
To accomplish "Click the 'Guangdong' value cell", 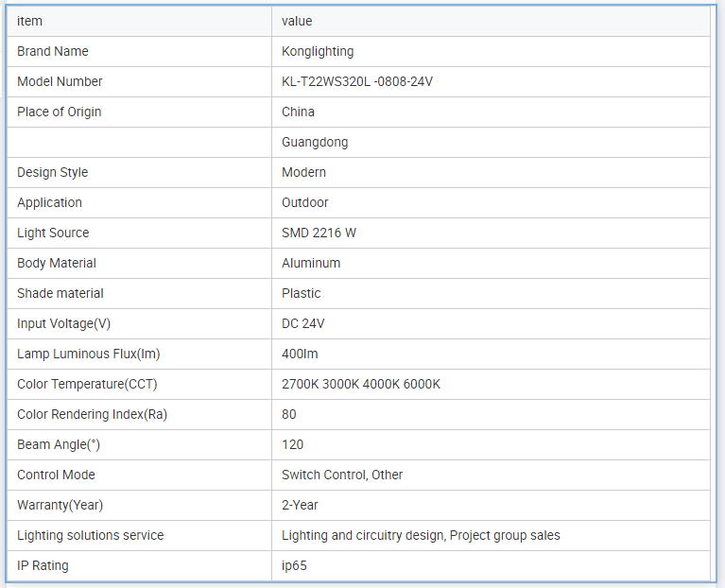I will pos(315,142).
